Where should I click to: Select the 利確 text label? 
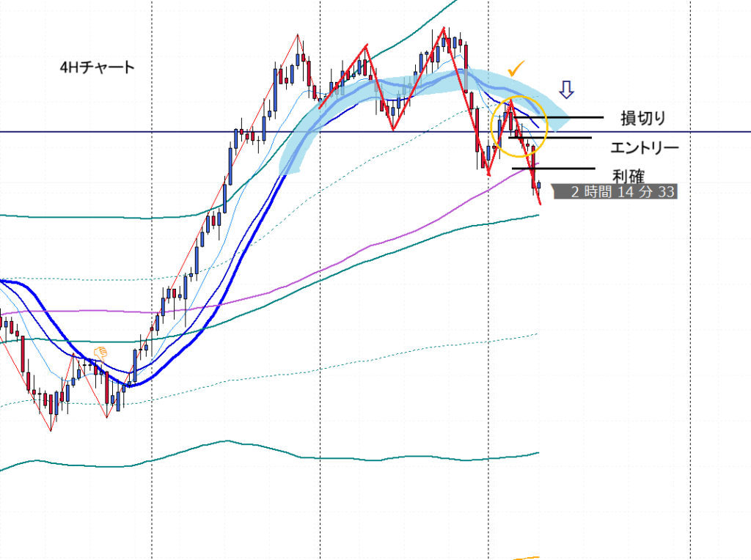[628, 176]
